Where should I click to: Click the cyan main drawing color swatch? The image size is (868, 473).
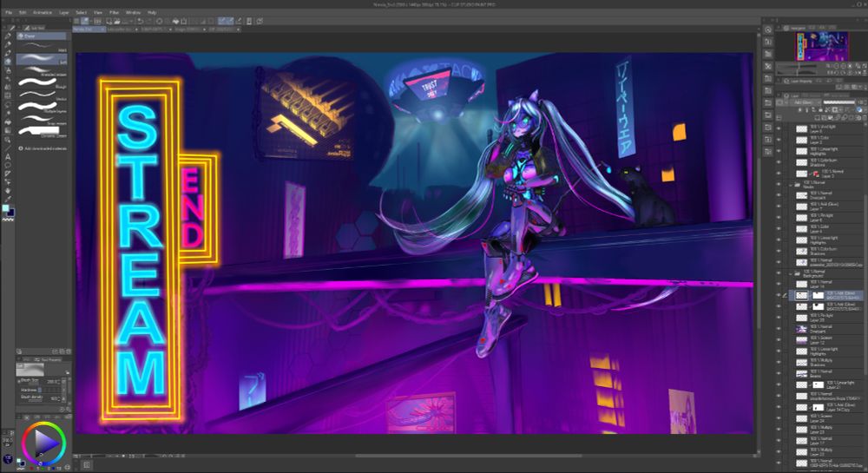[5, 208]
